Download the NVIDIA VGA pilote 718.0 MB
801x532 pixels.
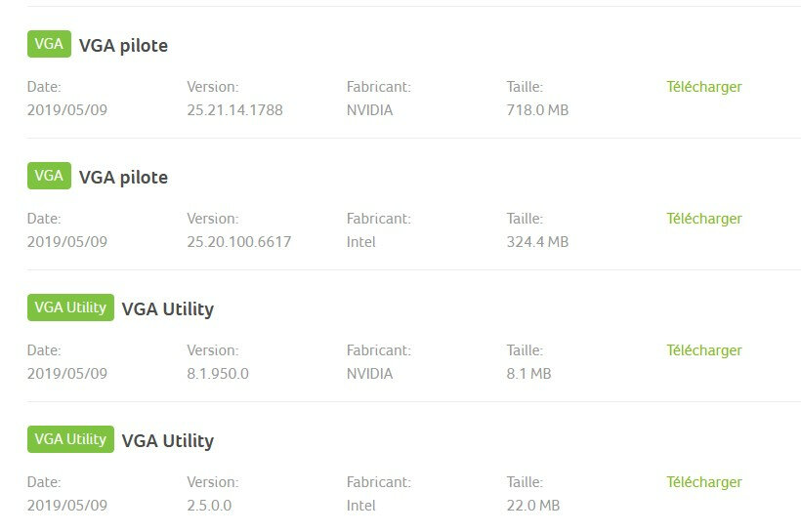[x=704, y=87]
